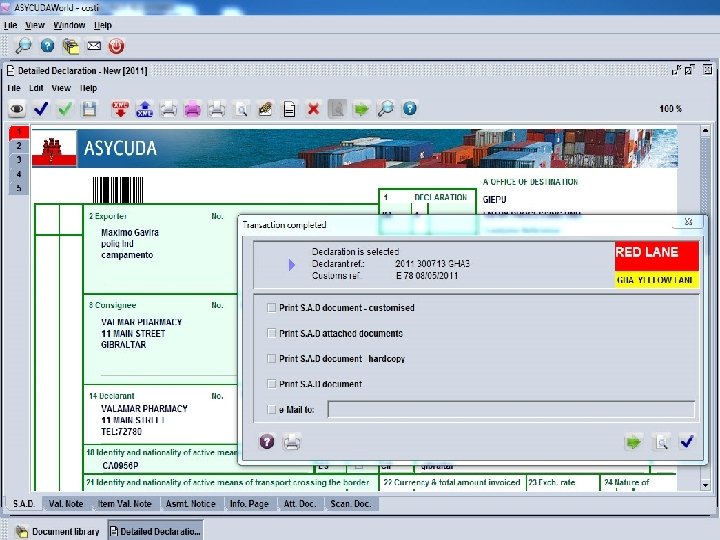
Task: Switch to the Info. Page tab
Action: click(249, 504)
